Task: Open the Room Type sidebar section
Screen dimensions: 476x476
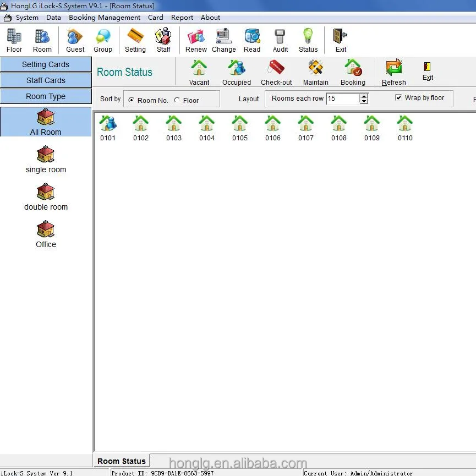Action: pyautogui.click(x=46, y=96)
